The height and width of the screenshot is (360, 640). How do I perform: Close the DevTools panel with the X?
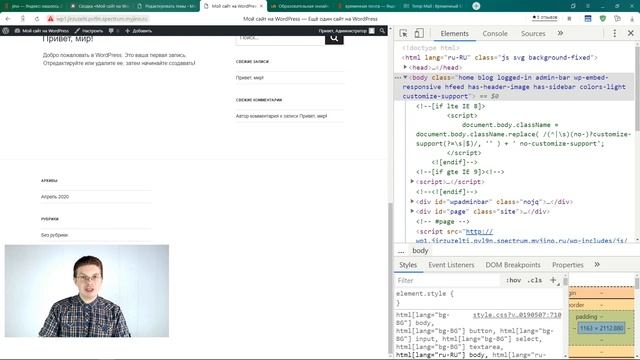point(631,33)
